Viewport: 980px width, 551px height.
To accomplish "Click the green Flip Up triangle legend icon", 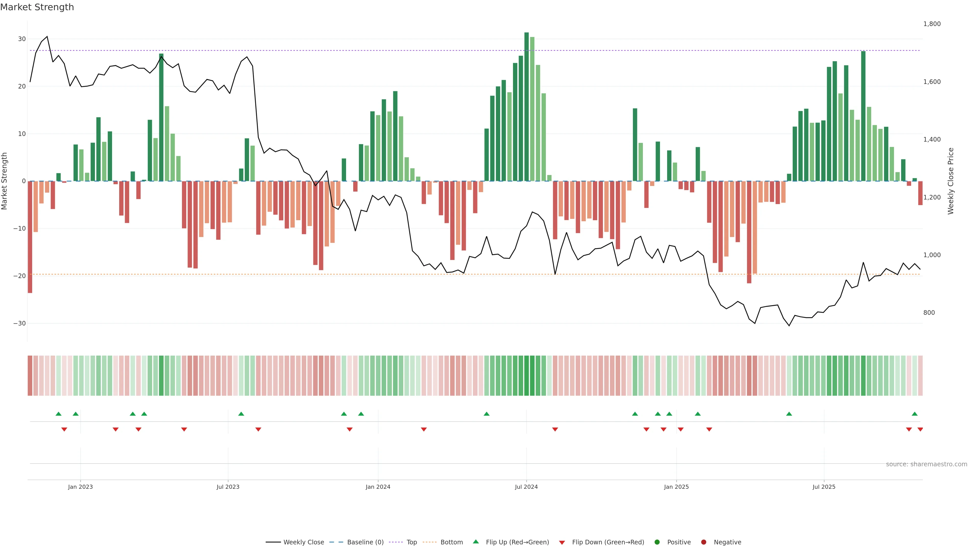I will tap(475, 542).
